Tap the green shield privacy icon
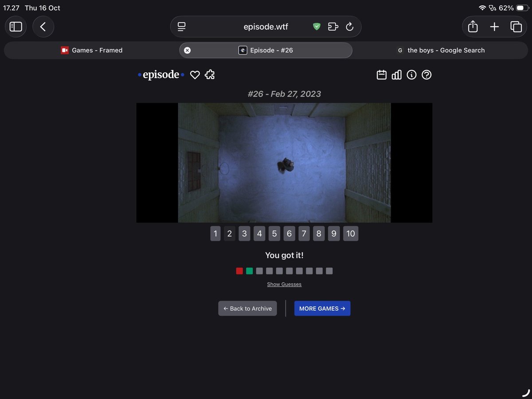 [x=317, y=27]
